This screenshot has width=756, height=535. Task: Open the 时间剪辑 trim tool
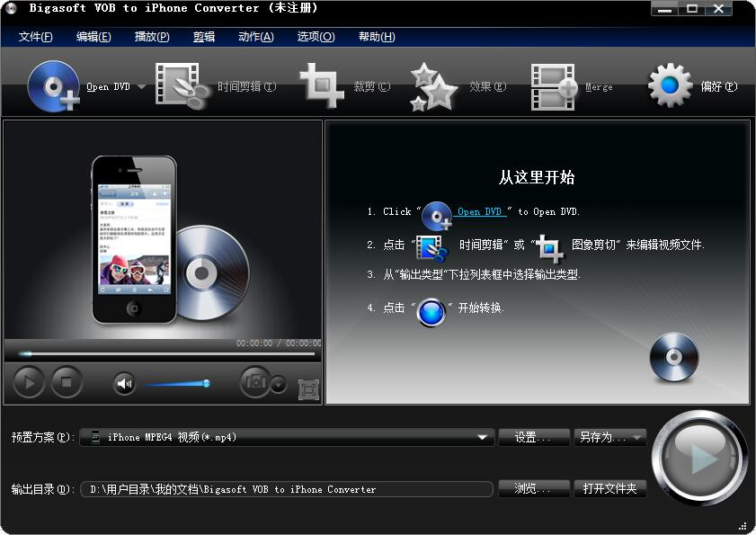(x=182, y=85)
